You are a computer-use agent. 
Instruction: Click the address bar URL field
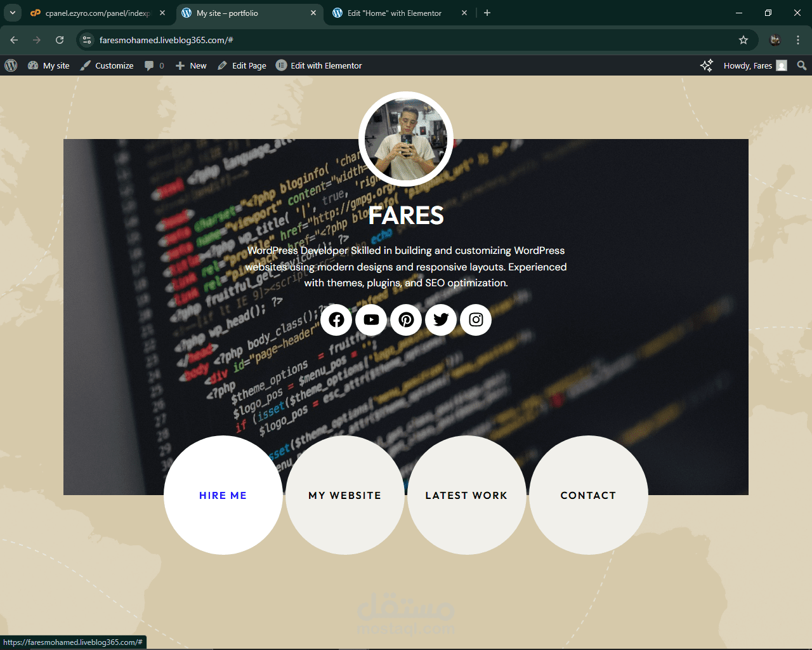(417, 40)
